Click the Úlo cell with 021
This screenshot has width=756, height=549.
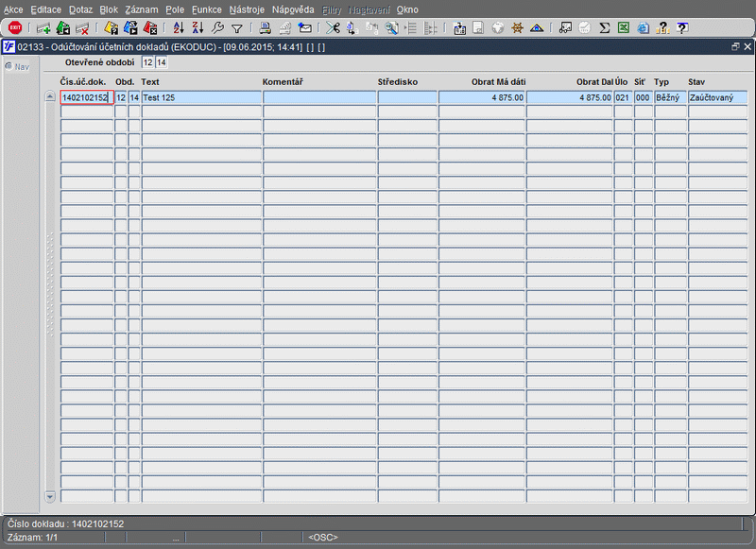tap(623, 97)
